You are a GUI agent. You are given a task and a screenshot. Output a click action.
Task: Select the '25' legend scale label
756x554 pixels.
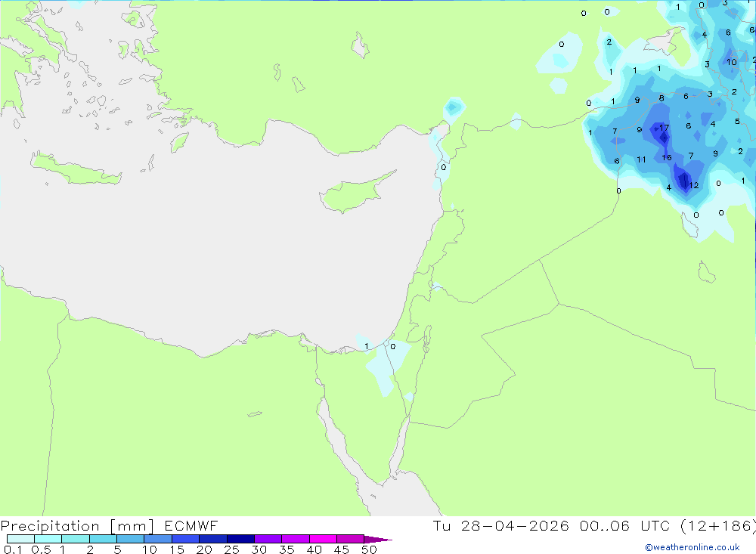coord(231,549)
